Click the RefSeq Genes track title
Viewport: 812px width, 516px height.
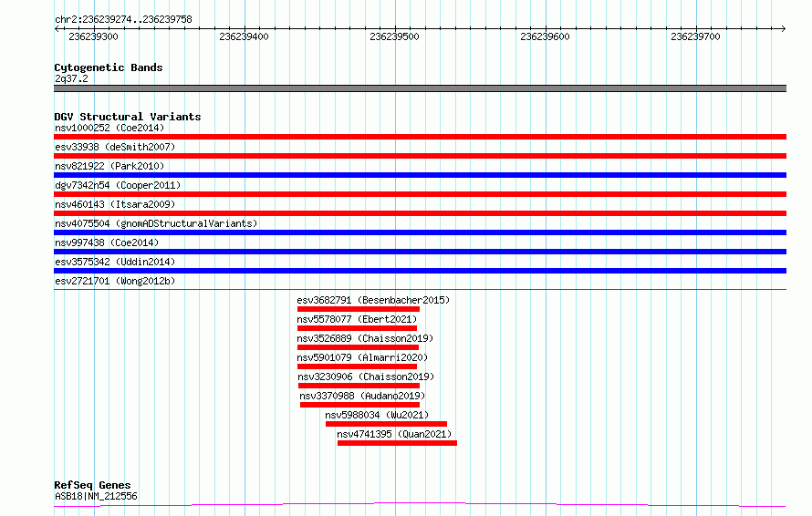93,485
